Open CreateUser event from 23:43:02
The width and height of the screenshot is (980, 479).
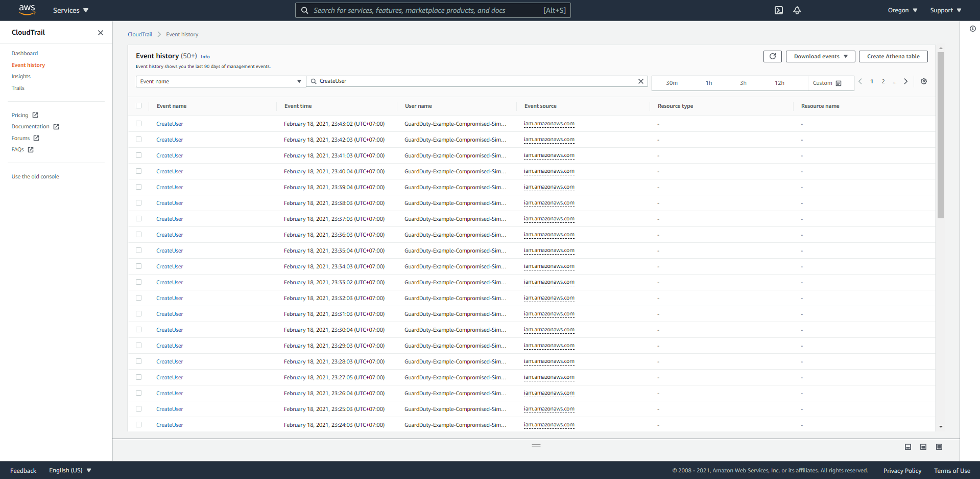coord(170,124)
